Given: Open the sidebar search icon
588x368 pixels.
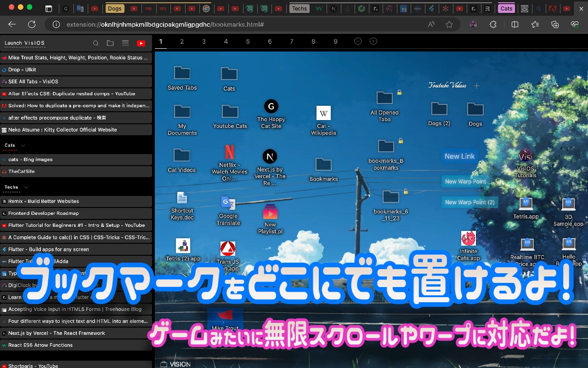Looking at the screenshot, I should pyautogui.click(x=96, y=43).
